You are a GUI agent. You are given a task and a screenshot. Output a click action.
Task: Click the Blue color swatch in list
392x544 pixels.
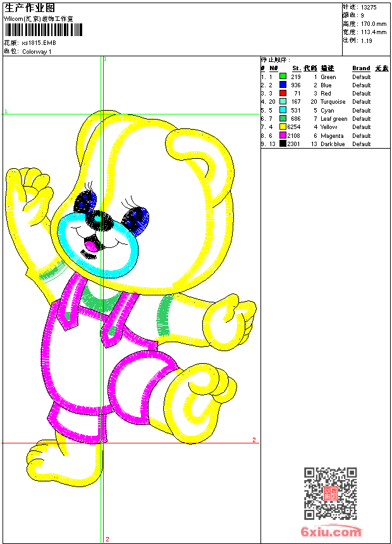point(283,85)
